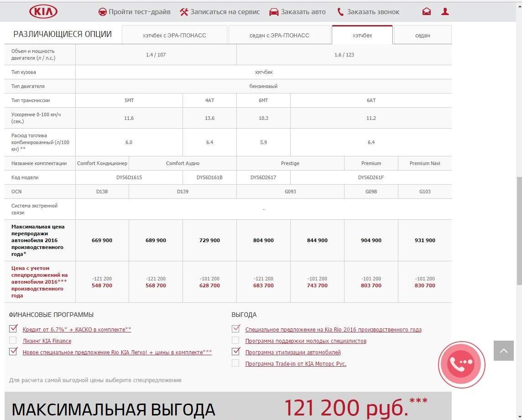522x420 pixels.
Task: Click the 568 700 discounted price
Action: 156,285
